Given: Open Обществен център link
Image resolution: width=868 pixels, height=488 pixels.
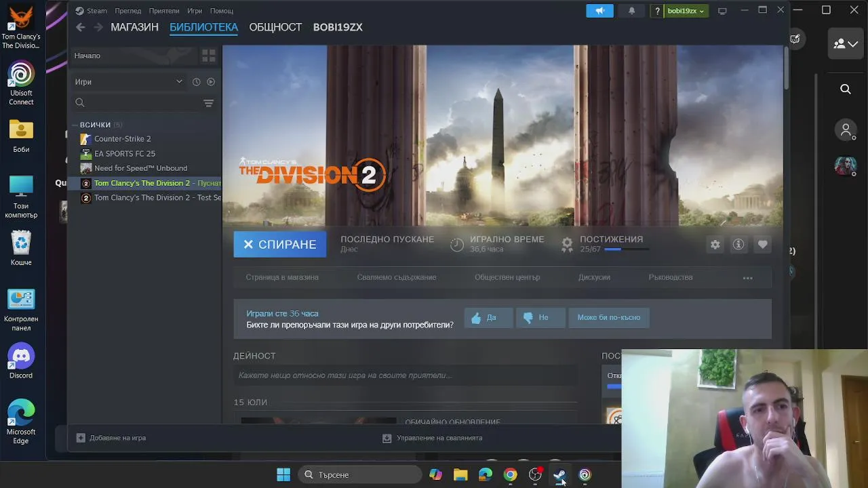Looking at the screenshot, I should coord(507,277).
